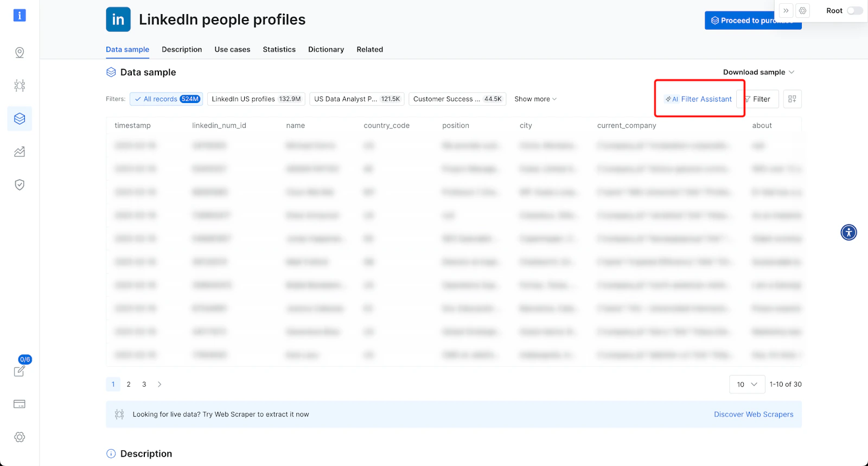This screenshot has height=466, width=868.
Task: Follow the Discover Web Scrapers link
Action: coord(754,414)
